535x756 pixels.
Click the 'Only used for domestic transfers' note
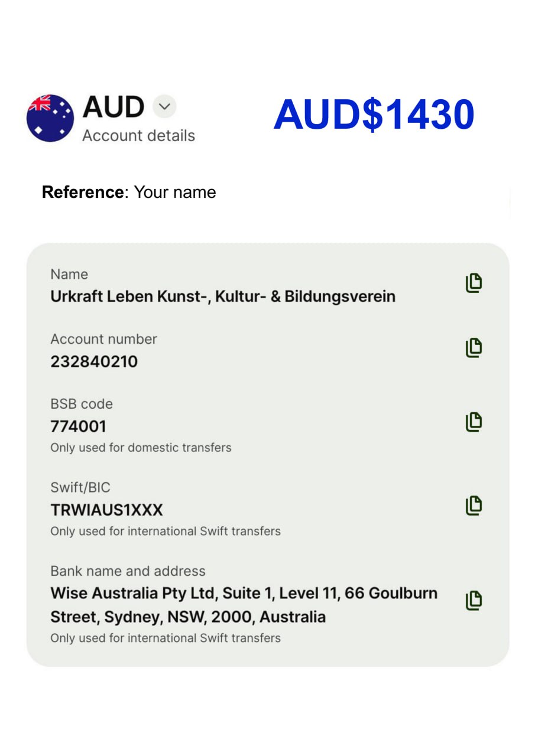point(141,448)
